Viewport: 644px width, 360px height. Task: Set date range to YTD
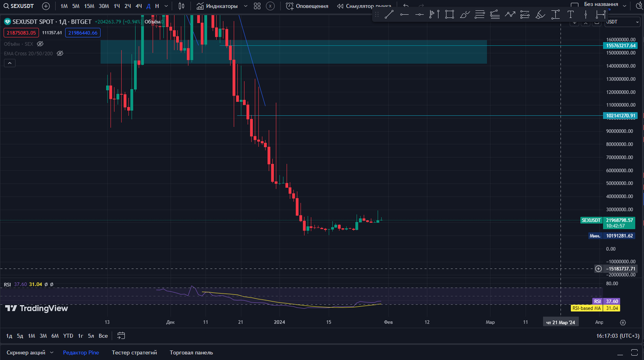click(x=68, y=336)
